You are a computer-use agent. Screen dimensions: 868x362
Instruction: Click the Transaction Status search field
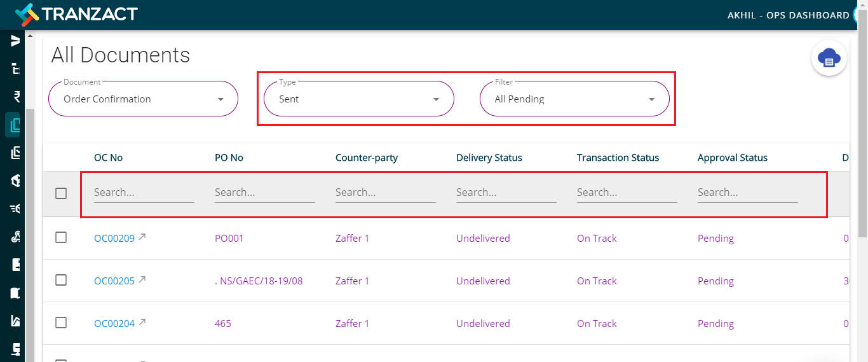tap(627, 192)
